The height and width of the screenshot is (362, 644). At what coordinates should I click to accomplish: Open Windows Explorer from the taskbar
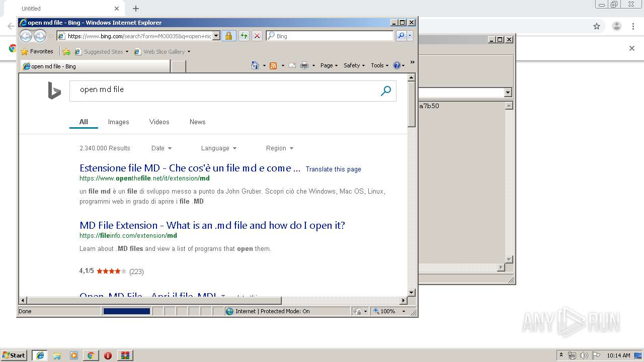tap(57, 355)
